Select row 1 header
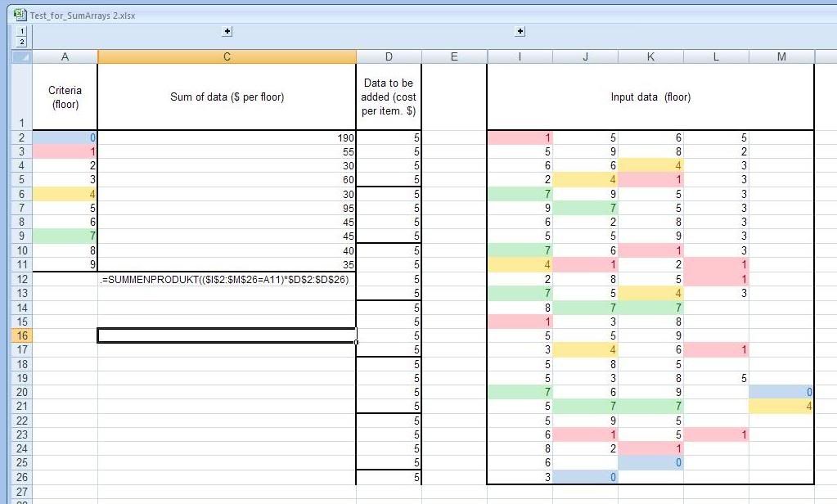 pyautogui.click(x=22, y=97)
